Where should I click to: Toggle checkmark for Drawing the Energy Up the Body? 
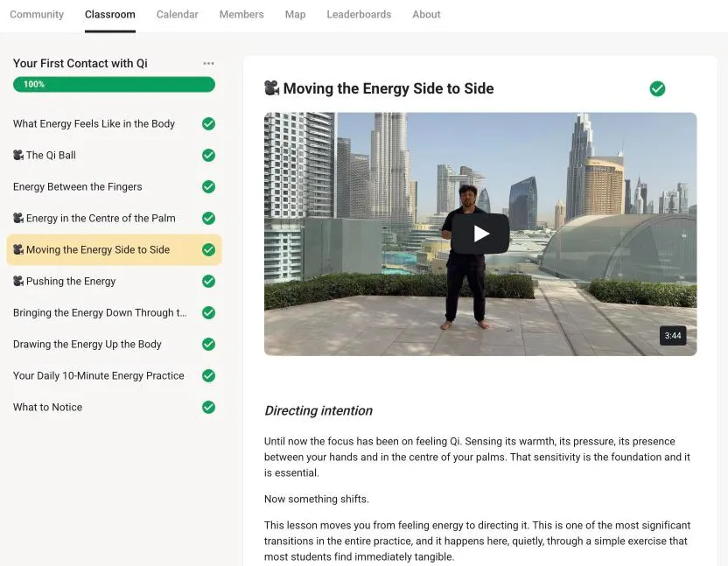208,344
